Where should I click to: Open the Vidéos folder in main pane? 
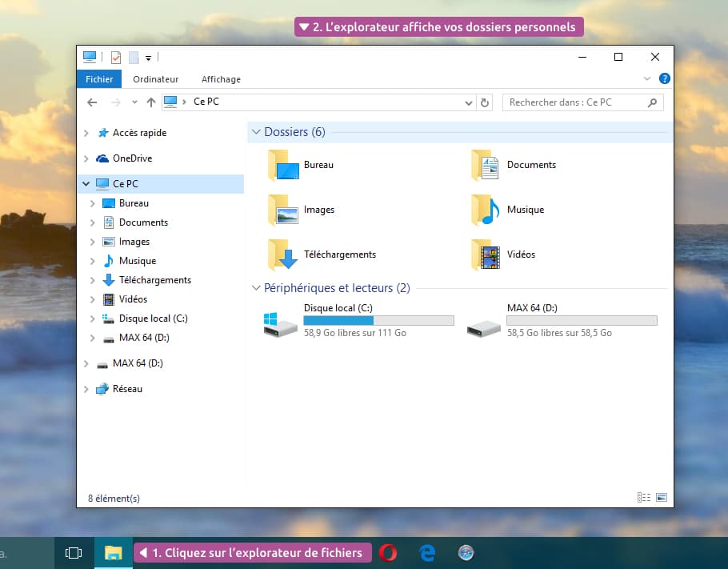click(x=486, y=254)
